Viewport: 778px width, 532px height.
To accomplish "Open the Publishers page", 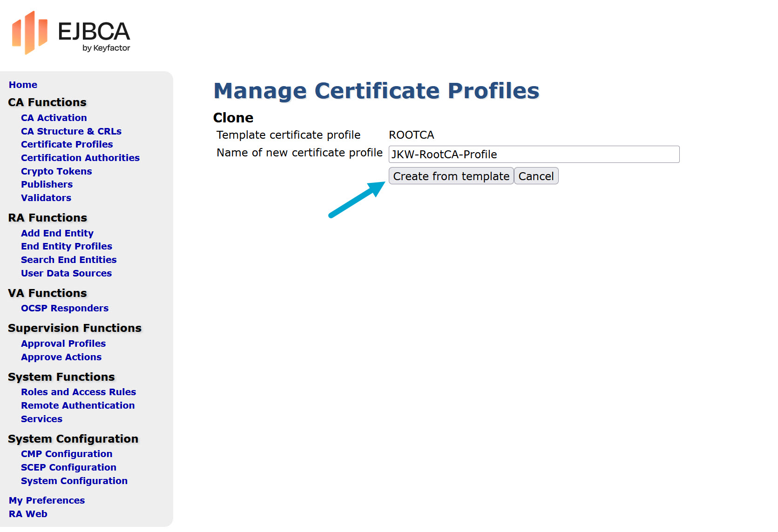I will [x=47, y=184].
